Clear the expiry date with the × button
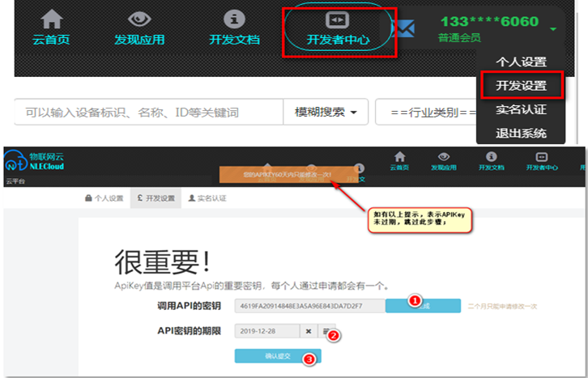This screenshot has width=588, height=378. tap(309, 331)
